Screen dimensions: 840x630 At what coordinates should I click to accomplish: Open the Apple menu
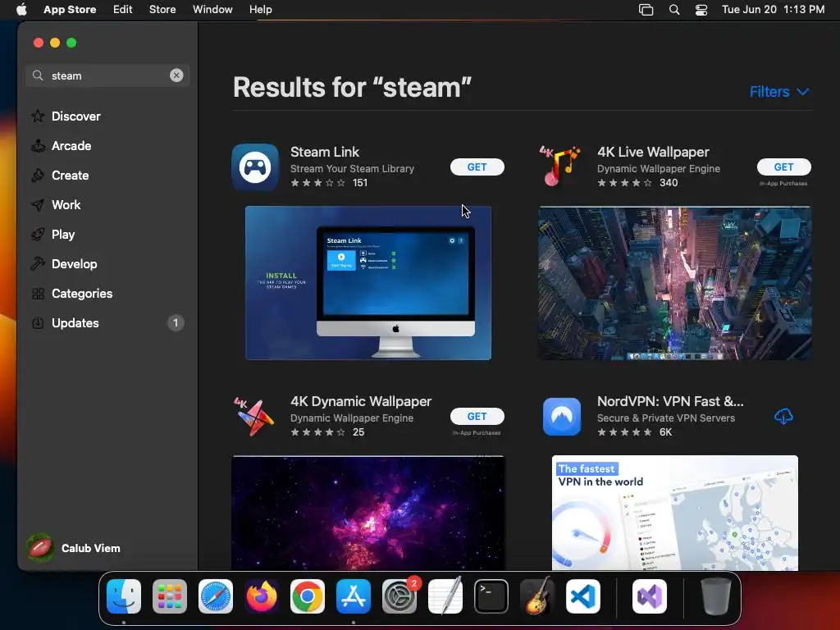[21, 10]
